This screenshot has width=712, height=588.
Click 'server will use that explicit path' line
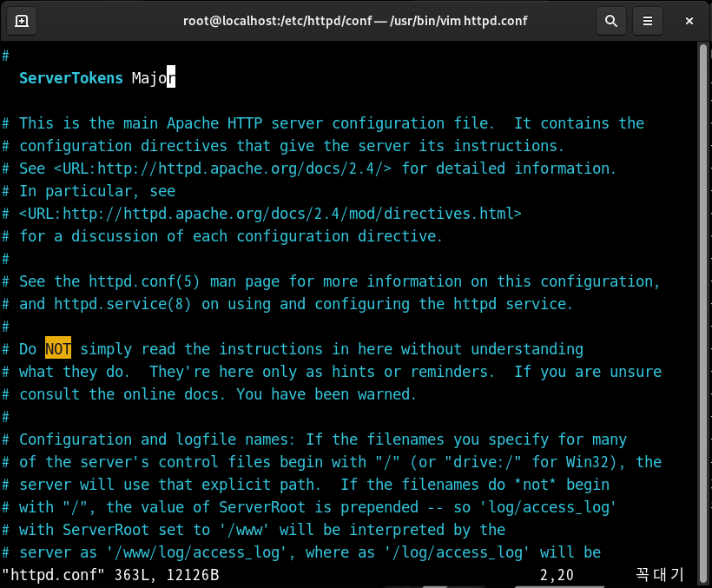[305, 485]
